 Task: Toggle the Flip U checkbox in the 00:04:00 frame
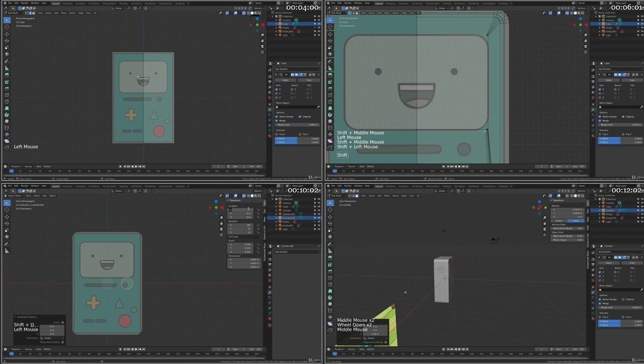[277, 134]
